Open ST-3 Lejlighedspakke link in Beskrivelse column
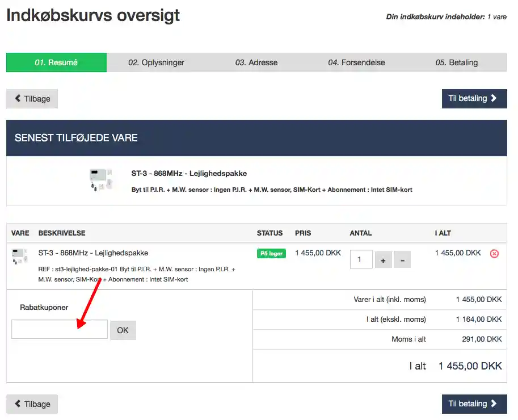 pos(93,253)
